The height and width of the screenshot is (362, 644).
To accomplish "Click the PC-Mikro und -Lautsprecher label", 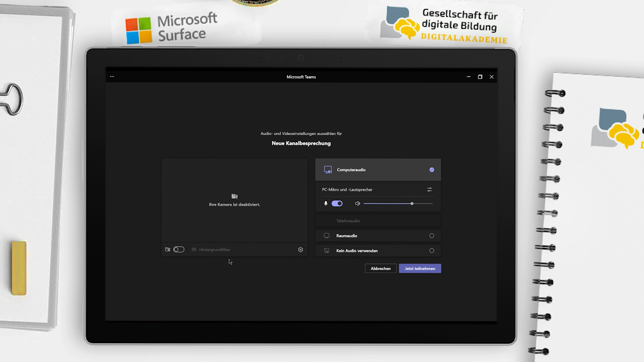I will pyautogui.click(x=347, y=190).
